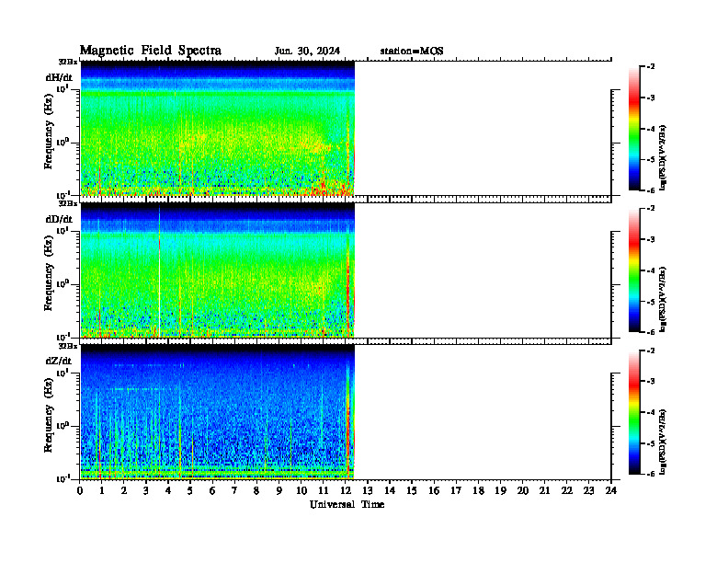Click hour '6' on the Universal Time axis

[x=212, y=491]
